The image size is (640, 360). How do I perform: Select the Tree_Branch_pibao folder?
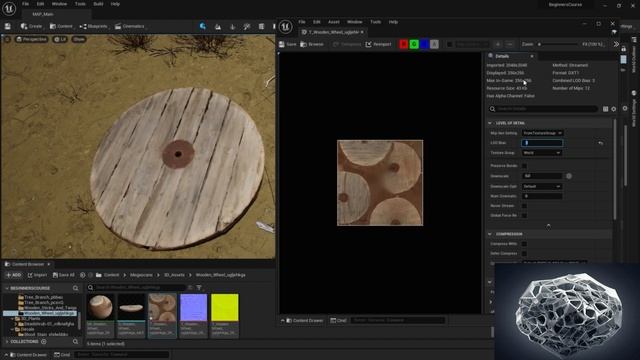coord(43,297)
